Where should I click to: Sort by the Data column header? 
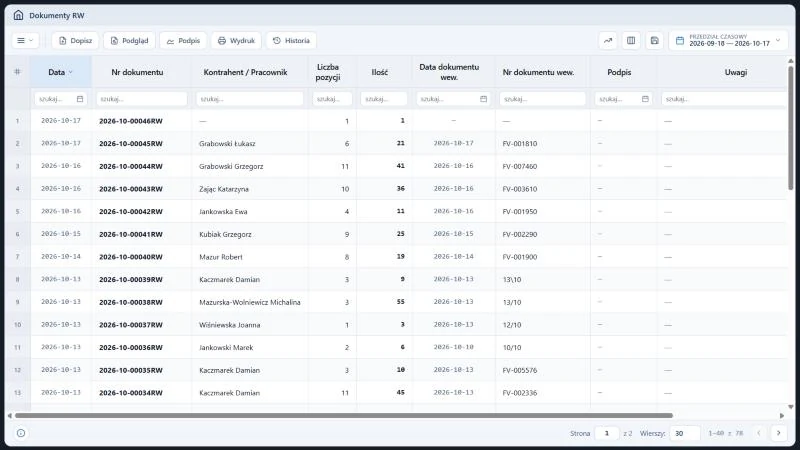pyautogui.click(x=61, y=72)
